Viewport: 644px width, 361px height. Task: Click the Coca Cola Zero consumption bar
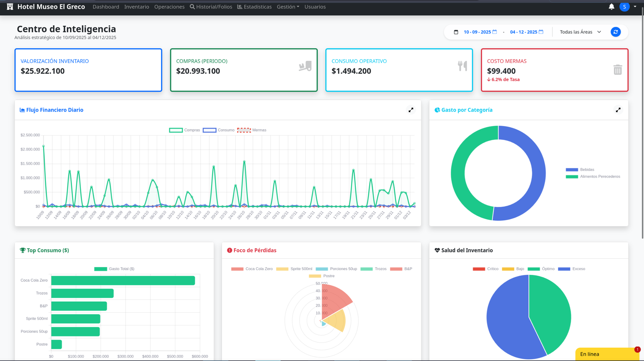point(123,281)
